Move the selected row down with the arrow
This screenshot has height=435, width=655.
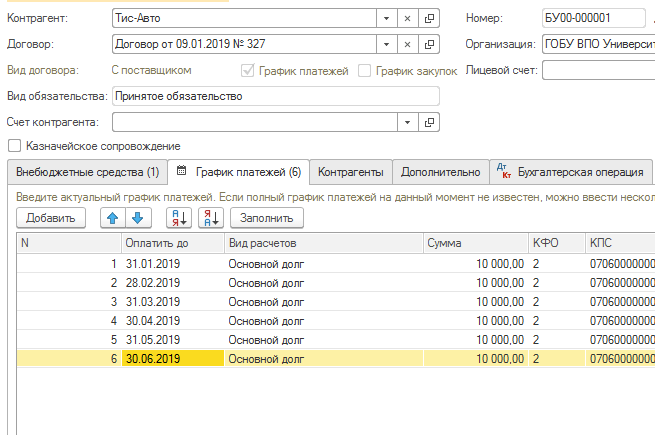click(137, 217)
